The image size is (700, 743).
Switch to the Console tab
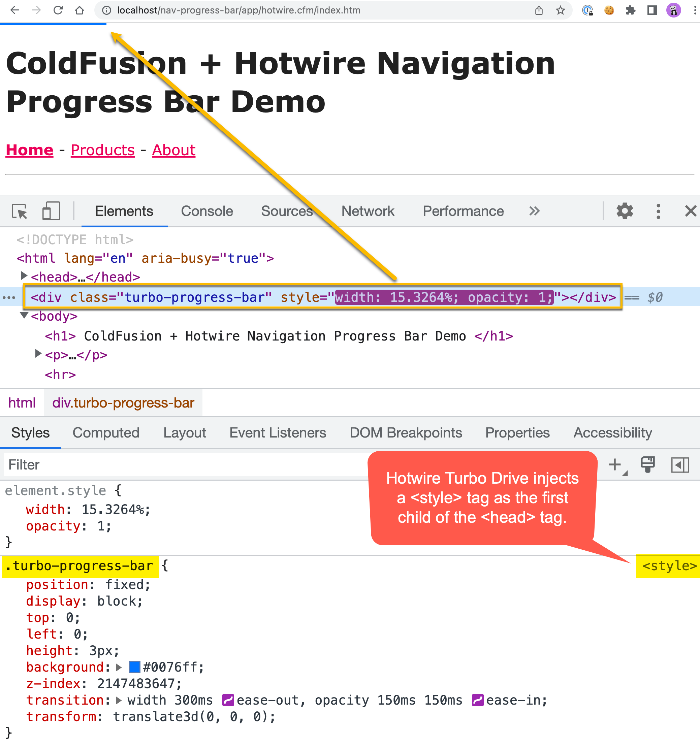pos(207,211)
